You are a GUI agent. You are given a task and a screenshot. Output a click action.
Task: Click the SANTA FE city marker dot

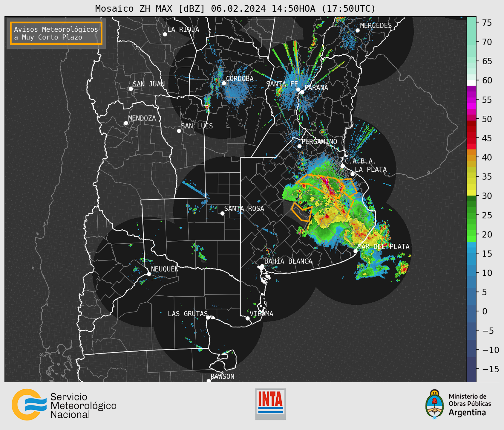point(298,89)
